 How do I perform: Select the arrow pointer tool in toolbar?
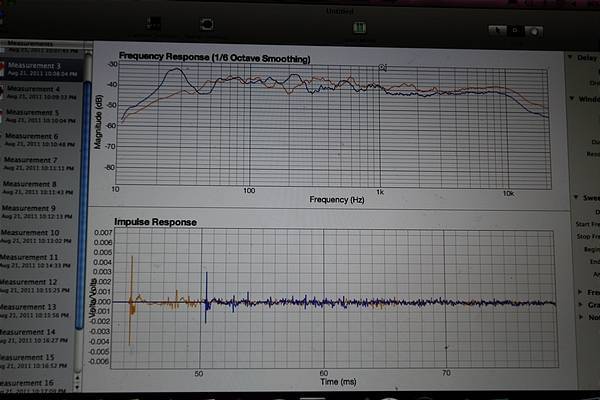pos(497,30)
